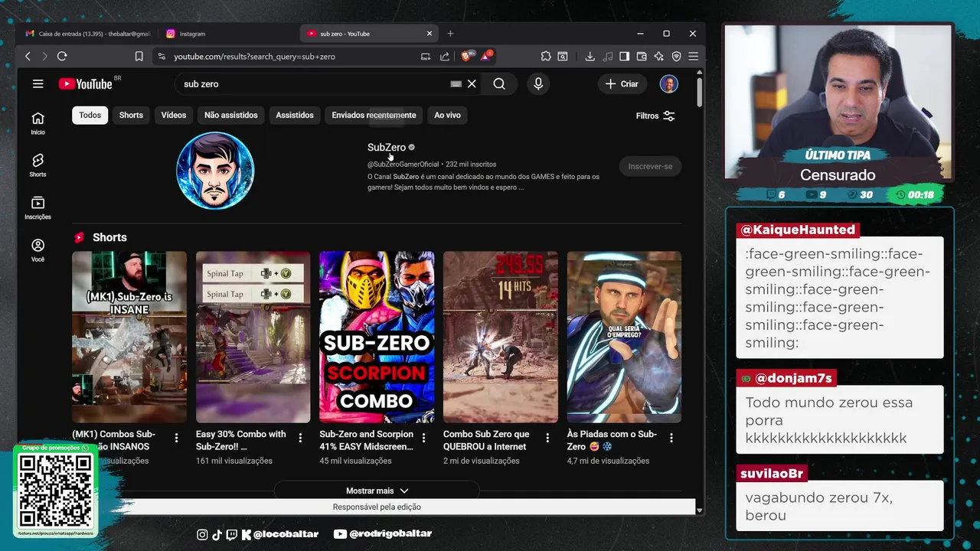Open the SubZero channel avatar

[215, 171]
